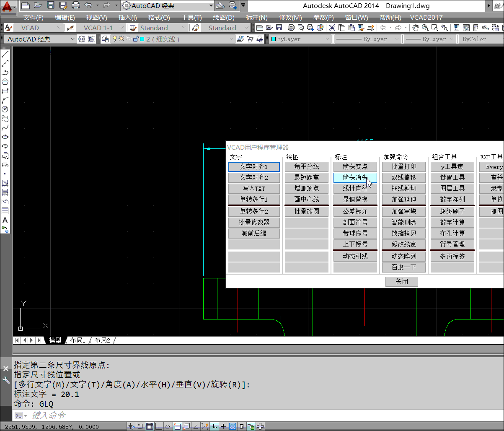This screenshot has height=431, width=504.
Task: Select the Multiline Text tool
Action: point(5,220)
